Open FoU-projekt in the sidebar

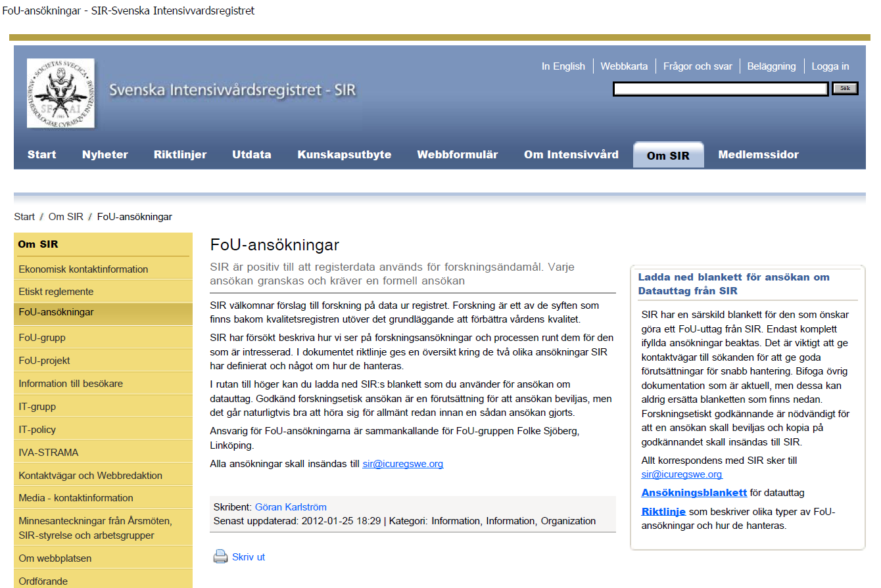[45, 361]
